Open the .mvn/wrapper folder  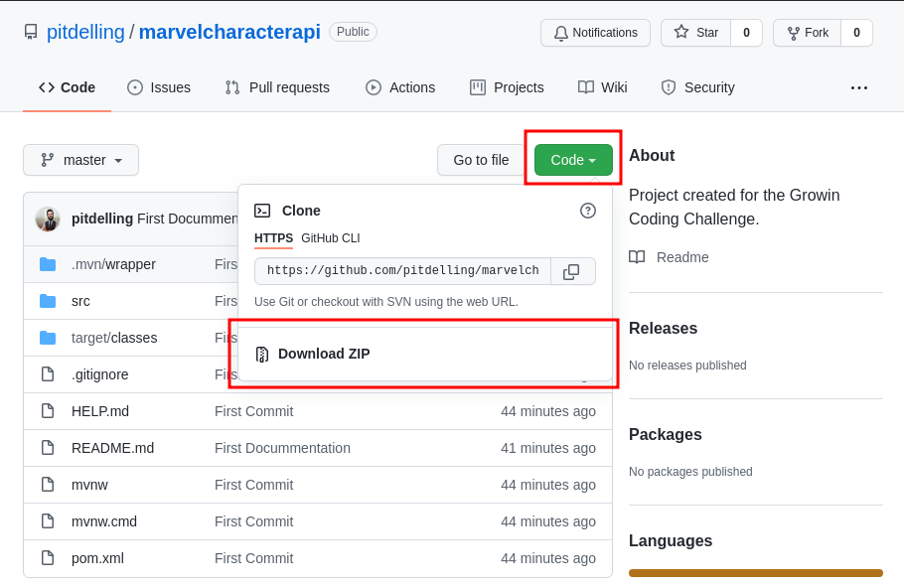click(113, 264)
